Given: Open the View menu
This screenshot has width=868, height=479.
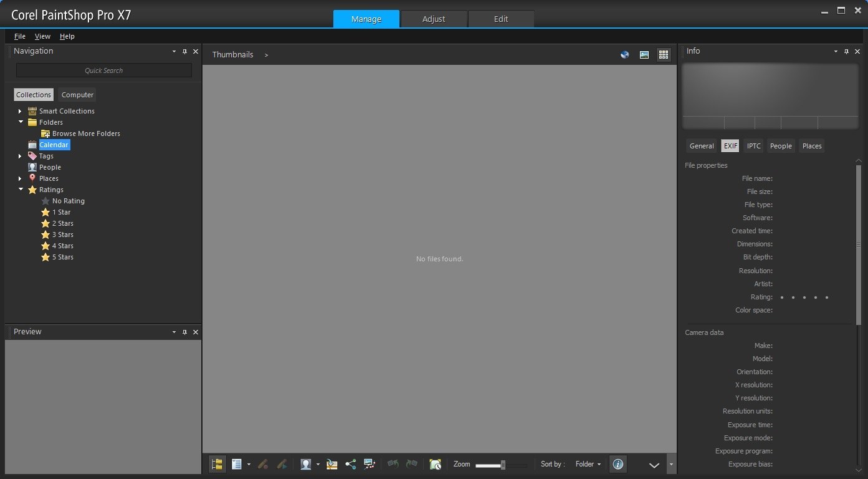Looking at the screenshot, I should (x=42, y=36).
